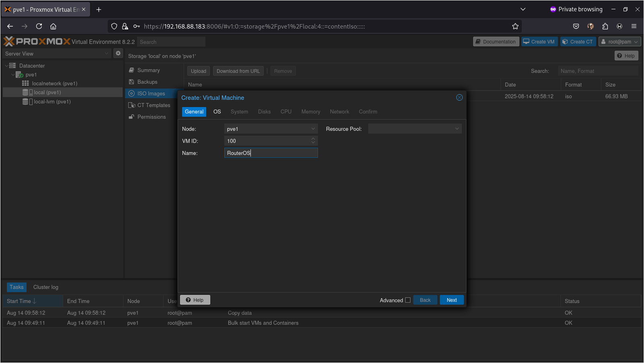
Task: Open the Firefox application menu
Action: (634, 26)
